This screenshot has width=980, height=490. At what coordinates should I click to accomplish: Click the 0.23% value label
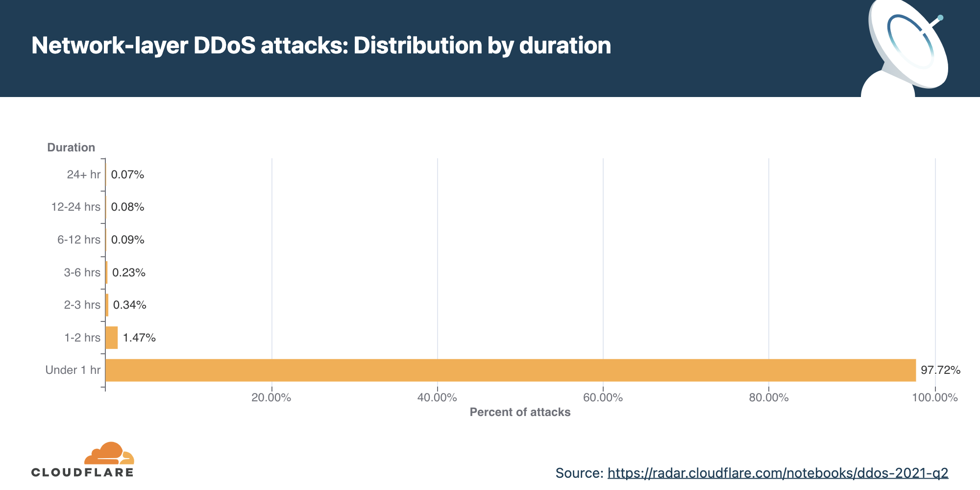[129, 272]
